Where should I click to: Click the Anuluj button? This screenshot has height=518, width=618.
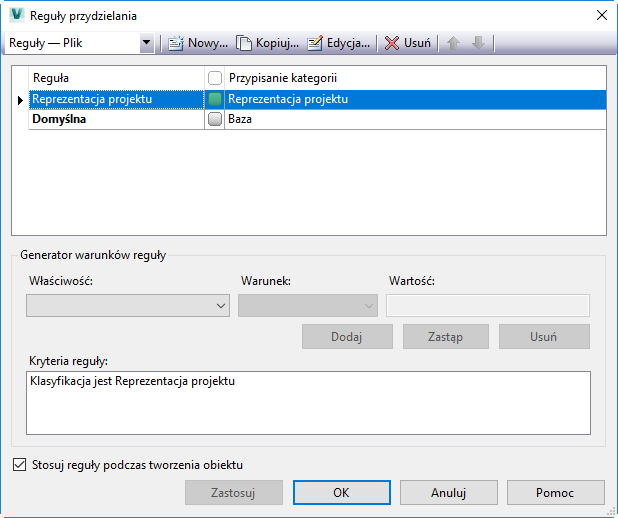449,492
